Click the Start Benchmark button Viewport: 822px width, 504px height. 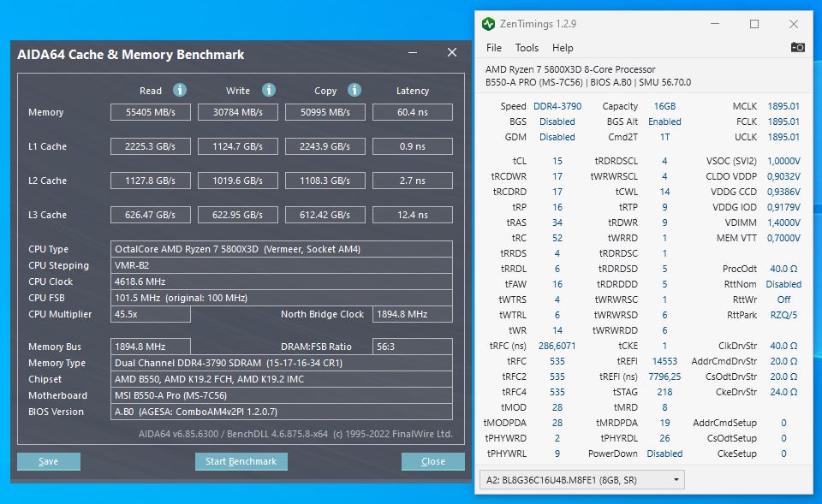[x=241, y=461]
